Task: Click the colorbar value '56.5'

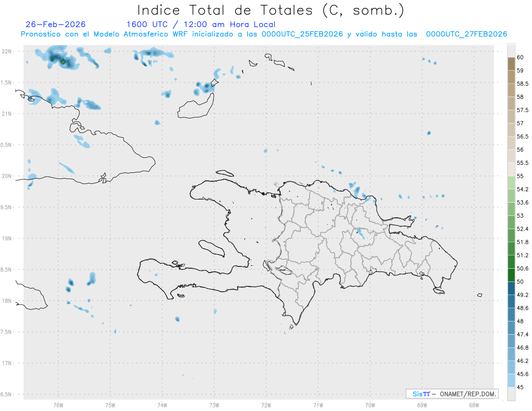Action: (523, 136)
